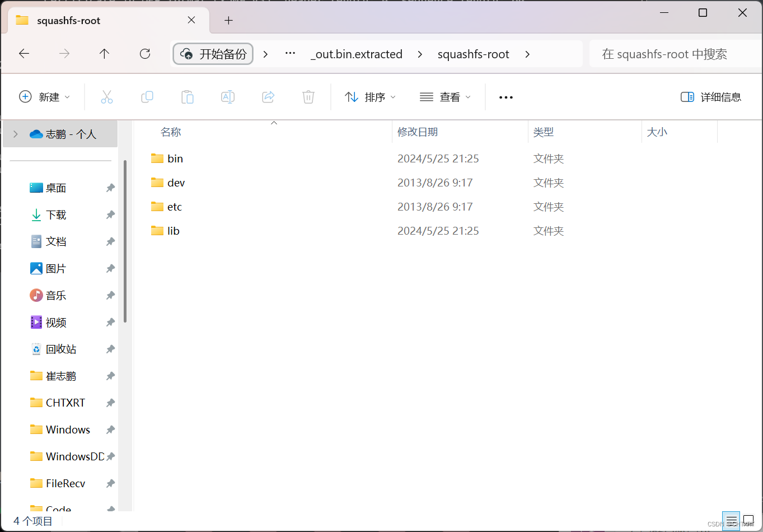Open 视频 Videos in sidebar

(56, 323)
